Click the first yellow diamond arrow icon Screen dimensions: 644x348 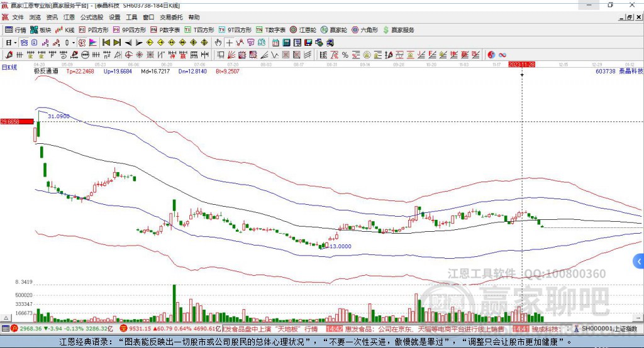[150, 43]
